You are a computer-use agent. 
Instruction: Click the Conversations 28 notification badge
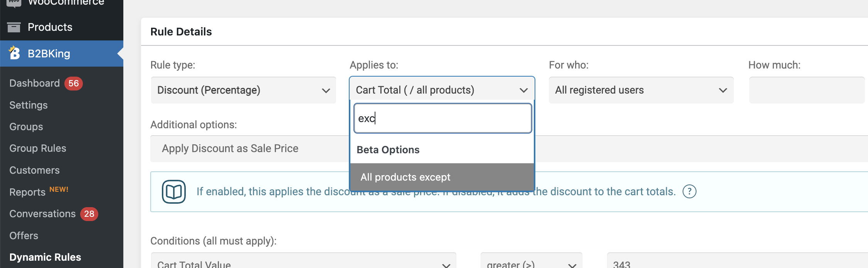(89, 214)
